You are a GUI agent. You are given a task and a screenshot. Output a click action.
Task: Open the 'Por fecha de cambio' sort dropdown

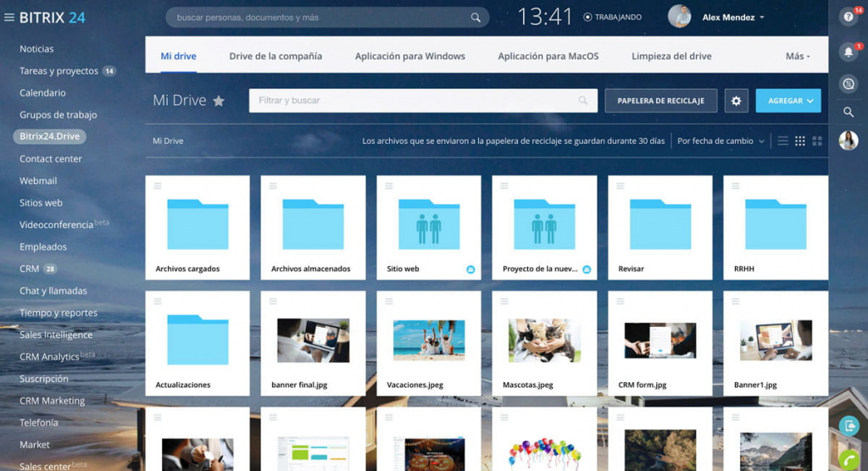click(x=721, y=141)
